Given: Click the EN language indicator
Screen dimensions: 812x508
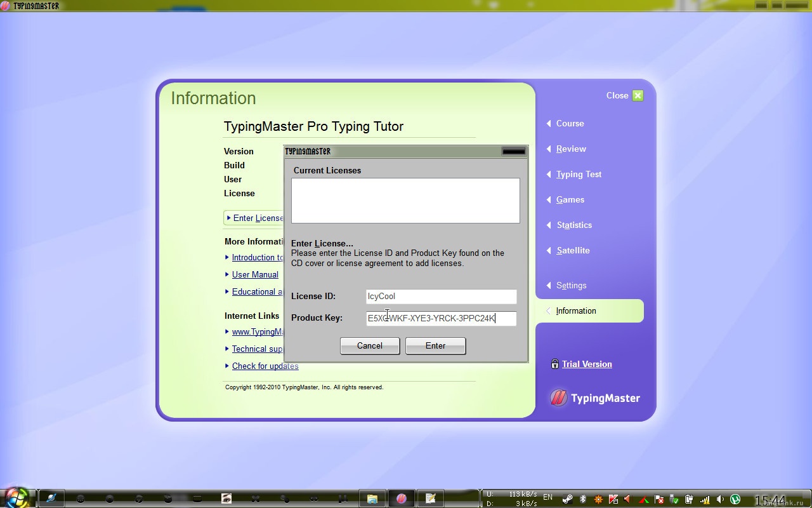Looking at the screenshot, I should (x=548, y=497).
